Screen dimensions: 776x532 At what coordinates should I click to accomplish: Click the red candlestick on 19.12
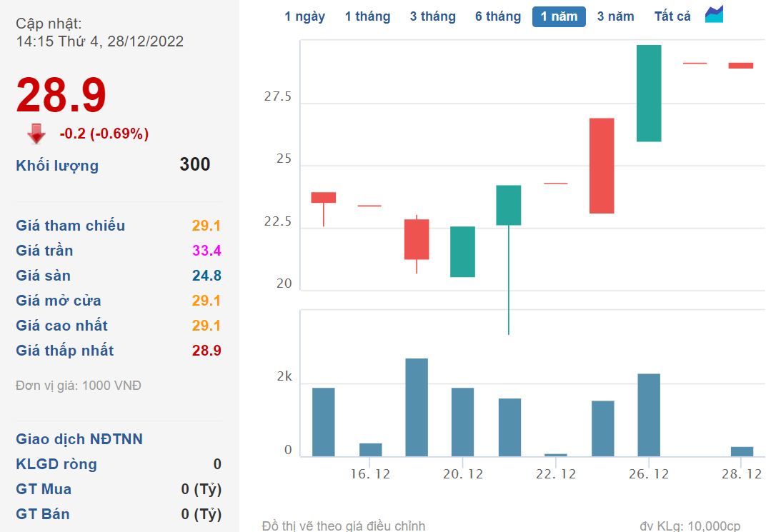click(x=417, y=239)
